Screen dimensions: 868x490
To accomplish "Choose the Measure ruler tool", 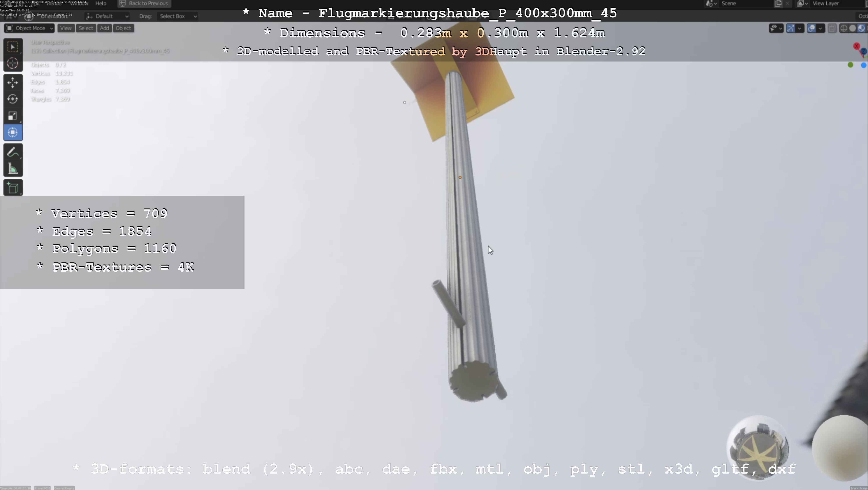I will coord(13,168).
